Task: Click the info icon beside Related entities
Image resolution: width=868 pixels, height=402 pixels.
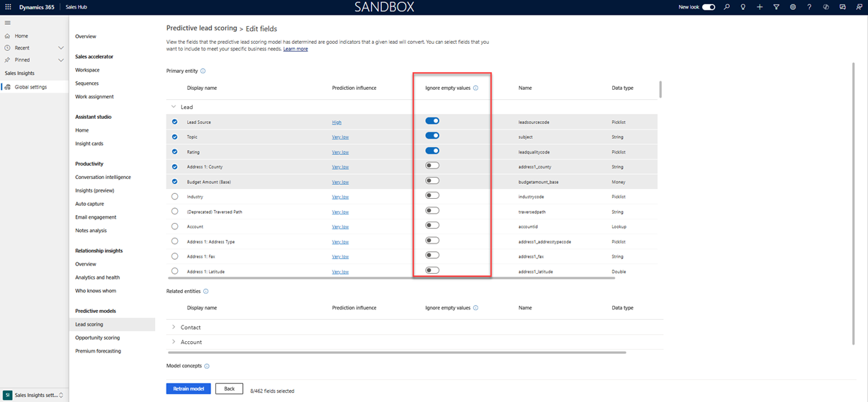Action: 206,291
